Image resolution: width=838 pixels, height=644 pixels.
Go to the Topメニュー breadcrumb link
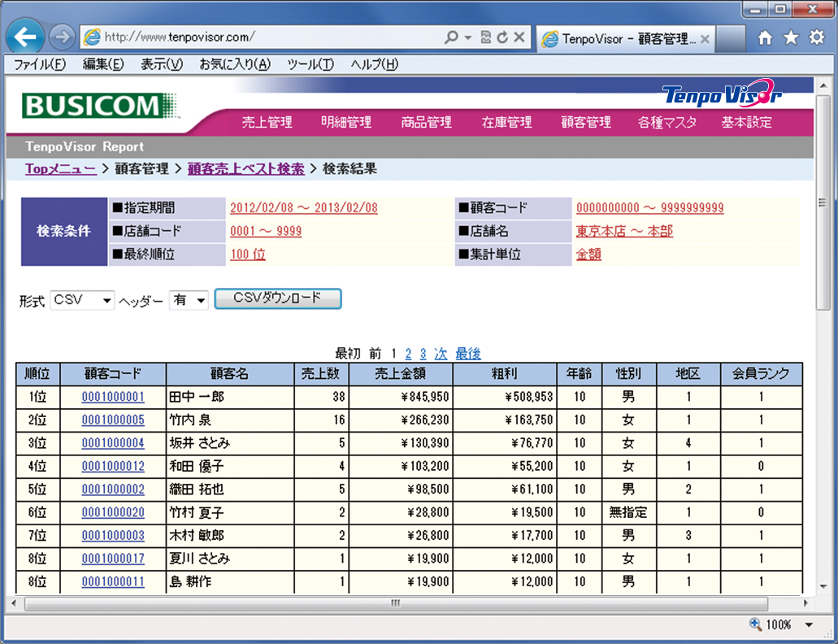60,169
